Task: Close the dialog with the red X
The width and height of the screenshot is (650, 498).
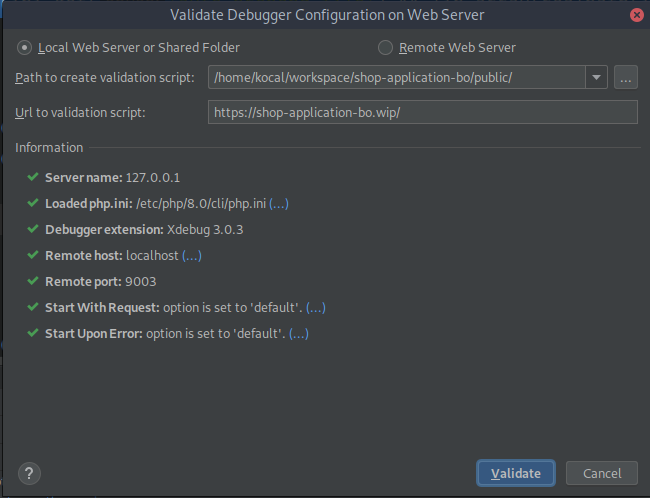Action: 636,15
